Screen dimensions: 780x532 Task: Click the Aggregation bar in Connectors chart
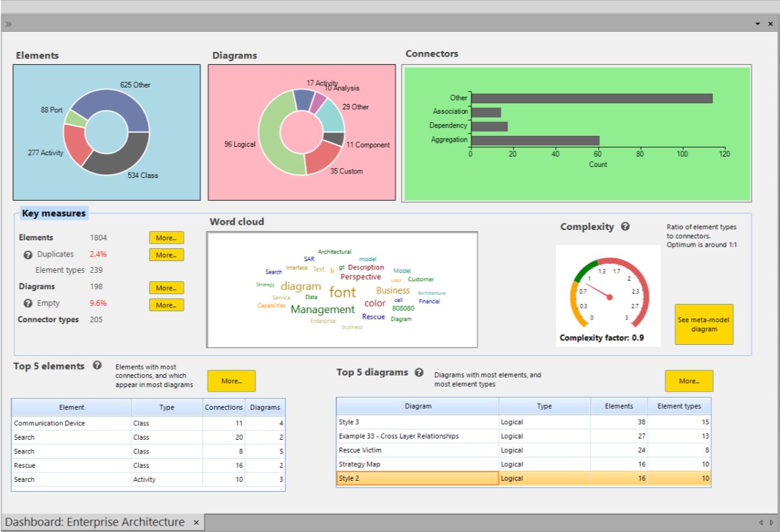[x=535, y=140]
